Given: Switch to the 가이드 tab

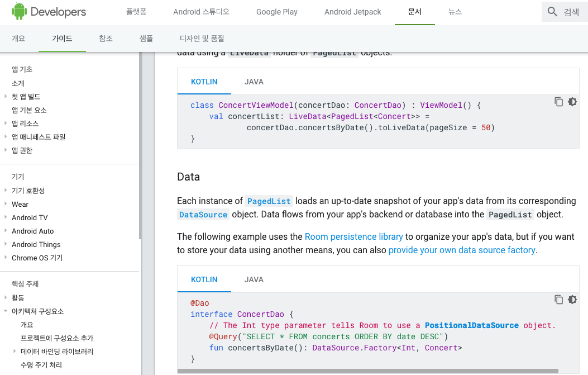Looking at the screenshot, I should point(62,39).
